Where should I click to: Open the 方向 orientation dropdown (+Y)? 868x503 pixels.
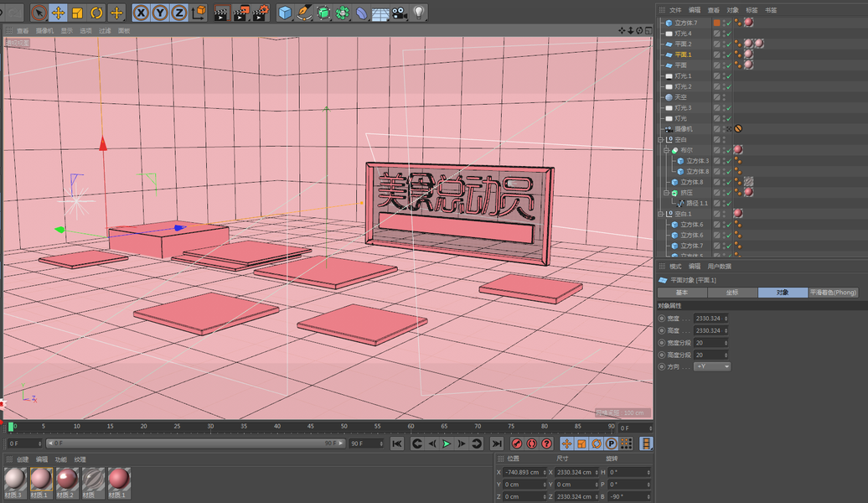coord(712,366)
